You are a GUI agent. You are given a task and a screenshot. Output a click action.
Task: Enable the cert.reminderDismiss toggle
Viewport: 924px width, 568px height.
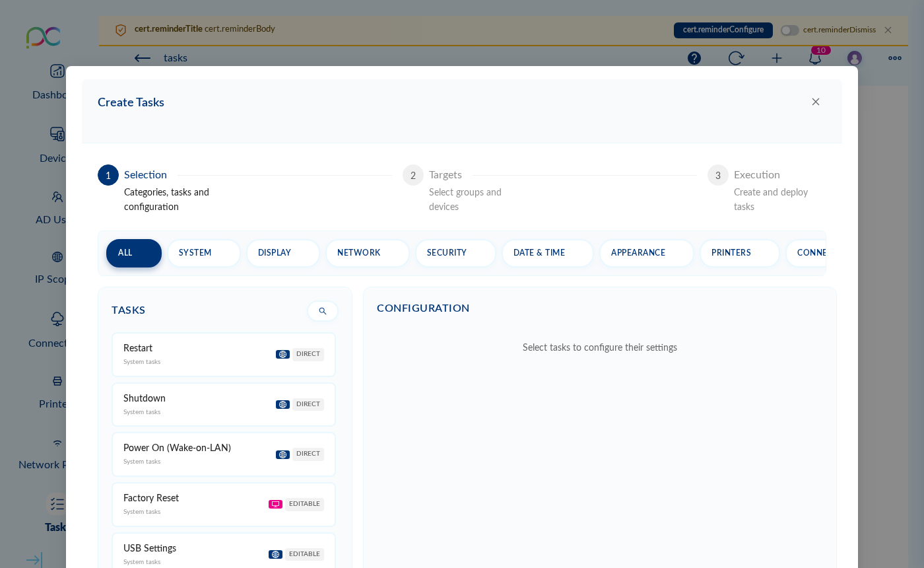(x=789, y=30)
